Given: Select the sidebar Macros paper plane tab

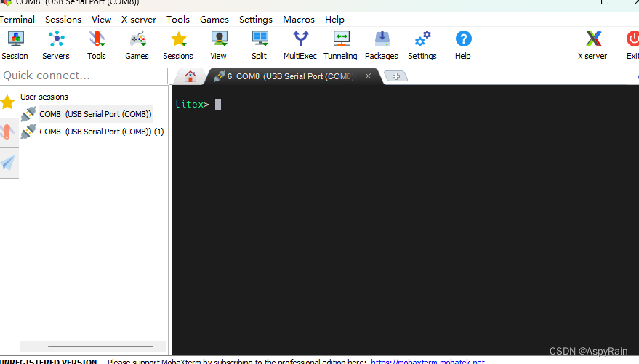Looking at the screenshot, I should coord(8,163).
